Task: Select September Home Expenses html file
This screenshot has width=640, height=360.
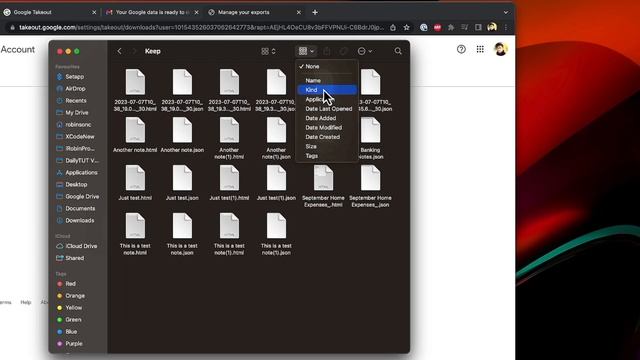Action: pyautogui.click(x=323, y=186)
